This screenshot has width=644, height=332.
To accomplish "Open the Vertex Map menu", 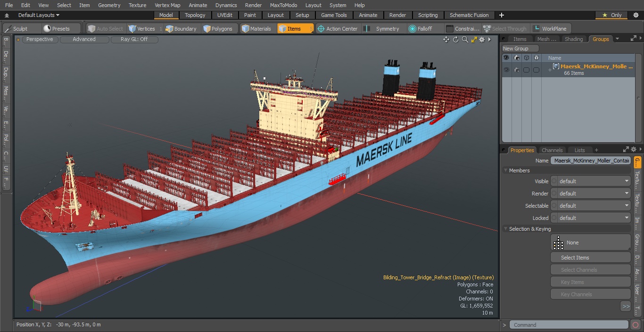I will tap(167, 5).
